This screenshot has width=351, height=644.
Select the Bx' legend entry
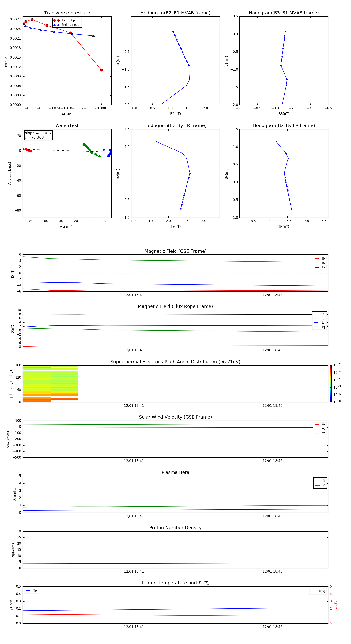[320, 314]
